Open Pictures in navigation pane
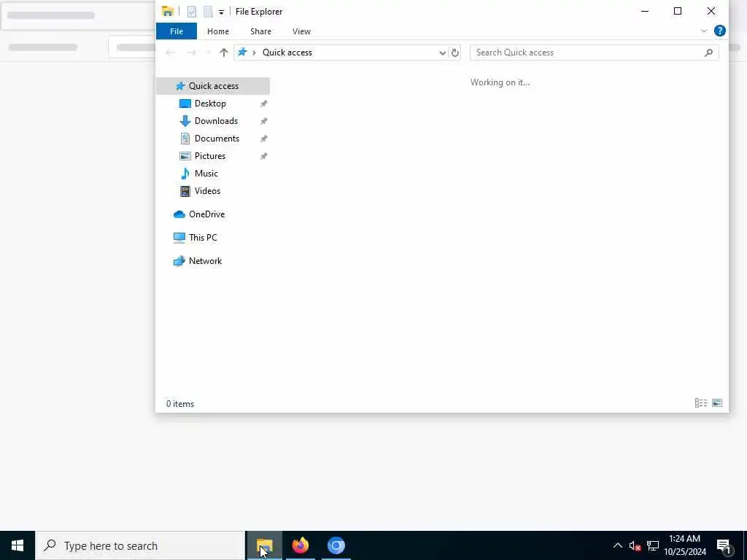The image size is (747, 560). point(209,156)
